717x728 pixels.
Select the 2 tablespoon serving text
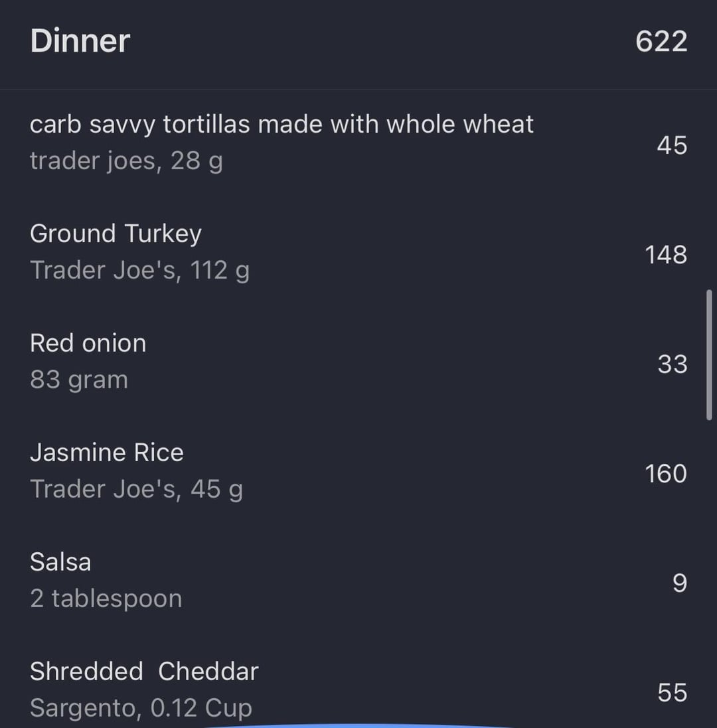(106, 599)
